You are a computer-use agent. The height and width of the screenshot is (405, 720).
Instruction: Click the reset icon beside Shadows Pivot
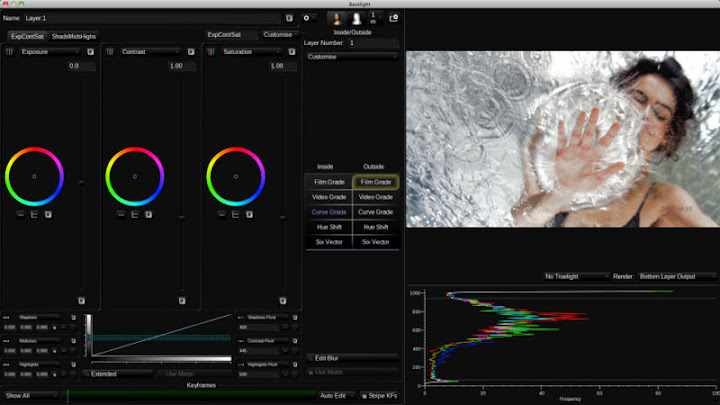[295, 317]
